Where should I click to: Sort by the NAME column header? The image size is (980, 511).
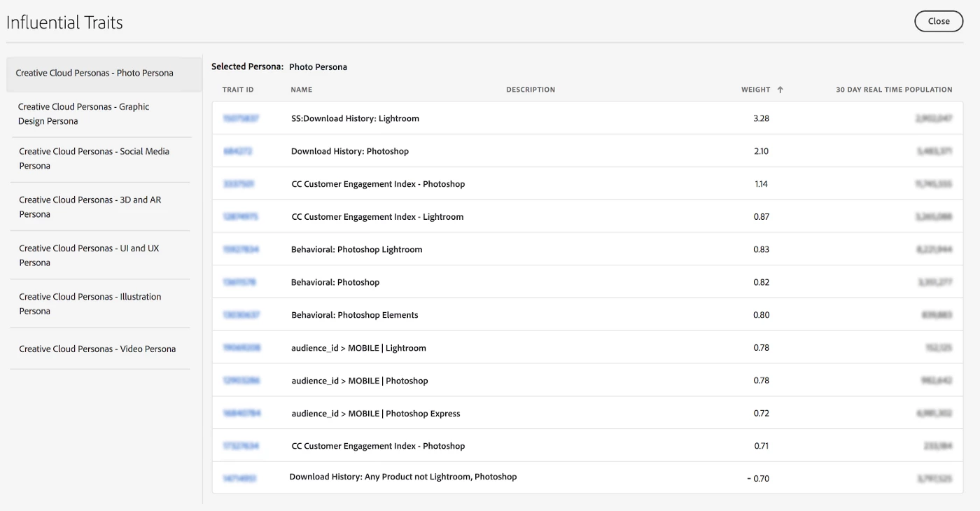click(x=302, y=90)
